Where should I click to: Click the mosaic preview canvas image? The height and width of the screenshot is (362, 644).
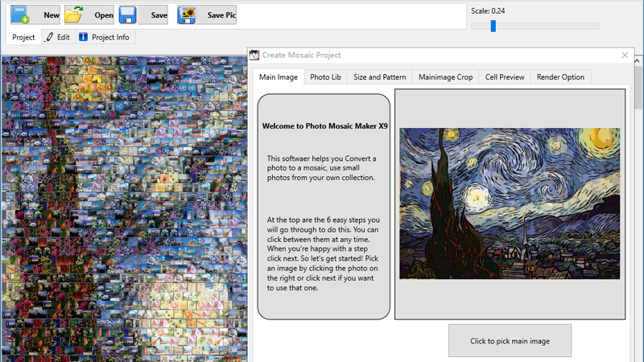(x=124, y=209)
